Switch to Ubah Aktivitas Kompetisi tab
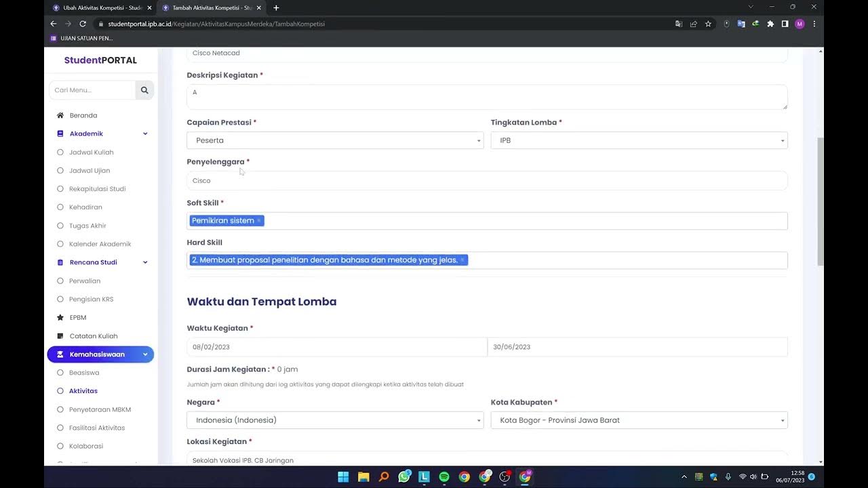868x488 pixels. click(x=102, y=8)
